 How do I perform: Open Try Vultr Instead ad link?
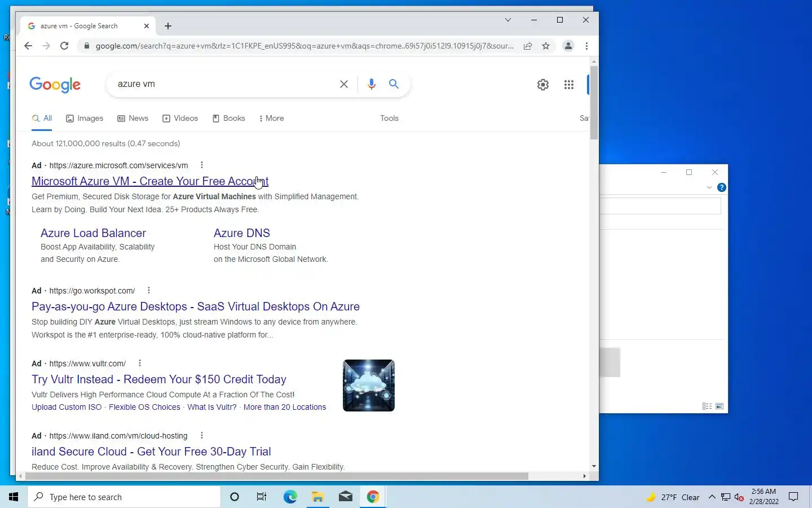pyautogui.click(x=159, y=379)
